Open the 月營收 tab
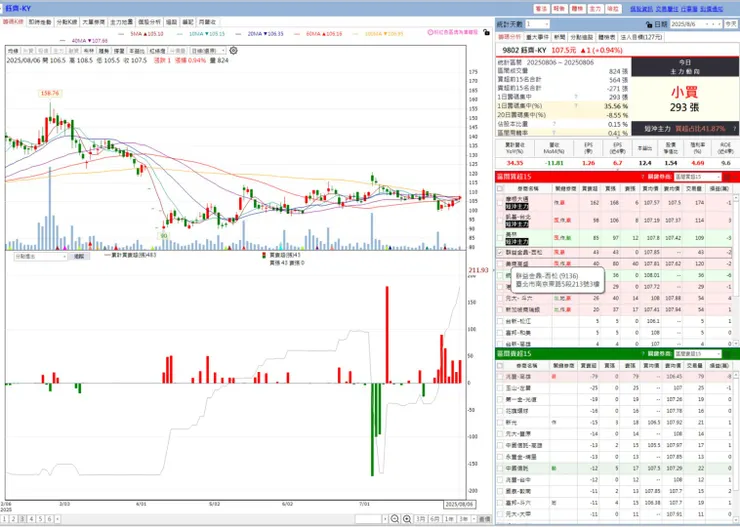 207,22
